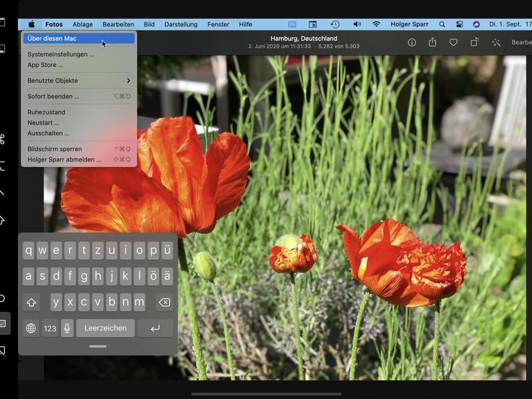Tap the q key on the keyboard
The image size is (532, 399).
pos(28,250)
